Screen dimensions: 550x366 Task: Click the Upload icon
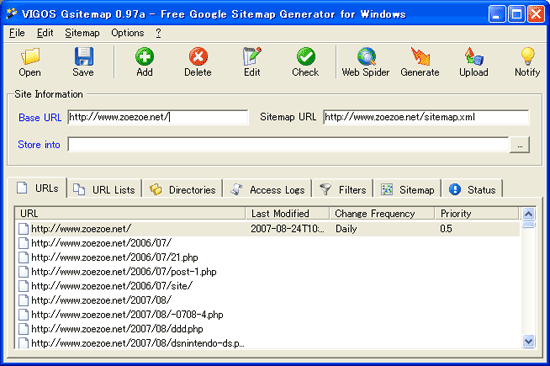pyautogui.click(x=474, y=56)
